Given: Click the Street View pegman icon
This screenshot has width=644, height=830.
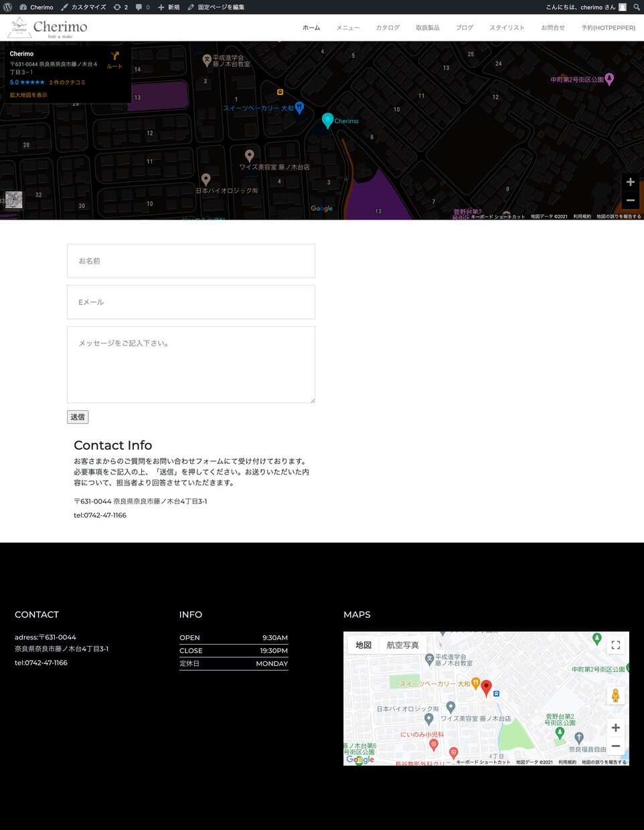Looking at the screenshot, I should (x=615, y=695).
